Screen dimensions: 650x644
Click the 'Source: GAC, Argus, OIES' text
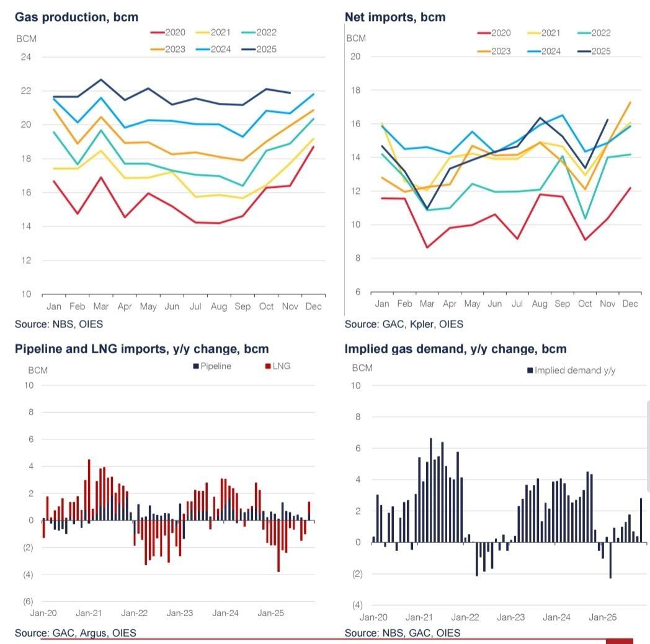pyautogui.click(x=76, y=633)
